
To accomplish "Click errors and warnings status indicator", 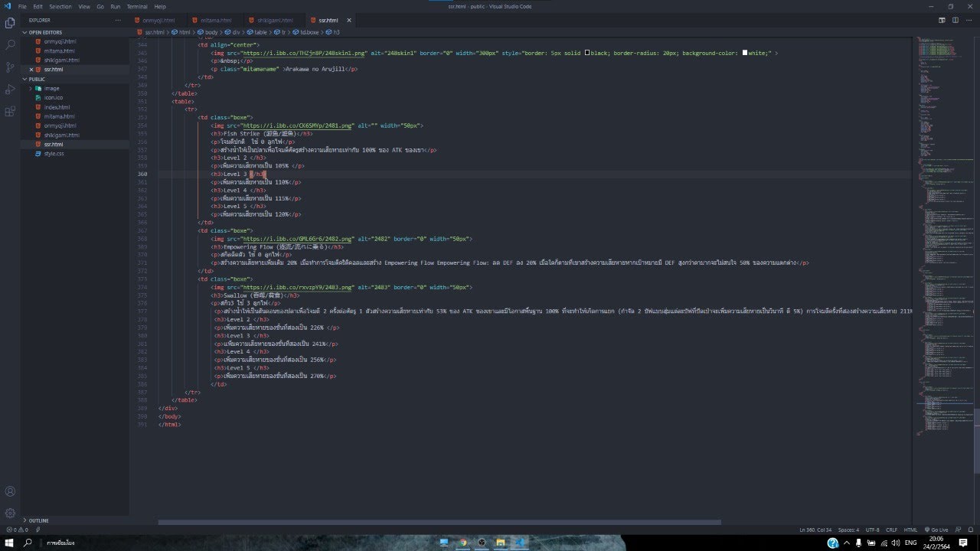I will [17, 530].
